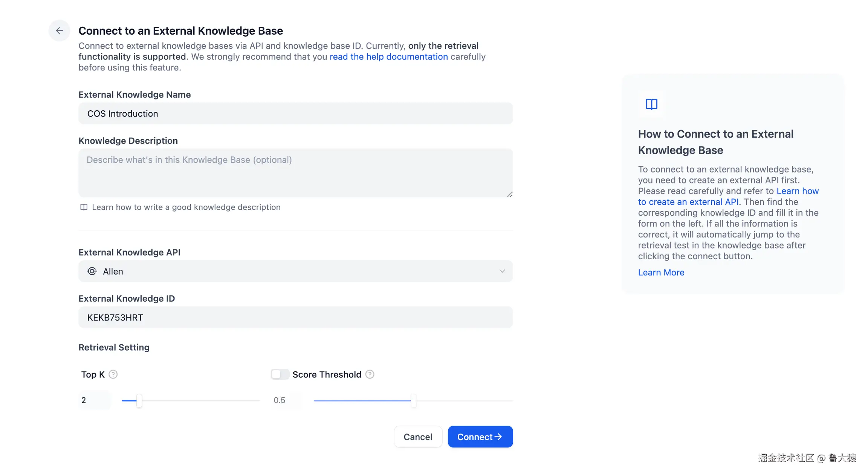The width and height of the screenshot is (868, 475).
Task: Click the back arrow button
Action: (59, 31)
